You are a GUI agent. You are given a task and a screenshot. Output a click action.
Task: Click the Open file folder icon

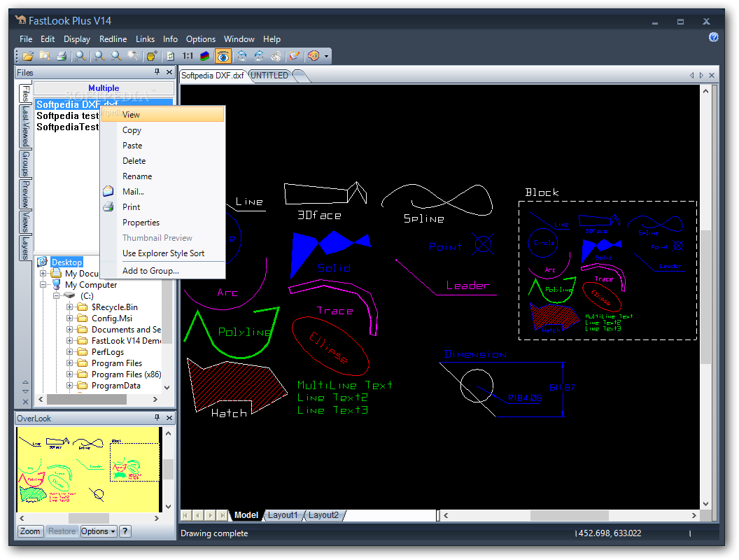28,56
